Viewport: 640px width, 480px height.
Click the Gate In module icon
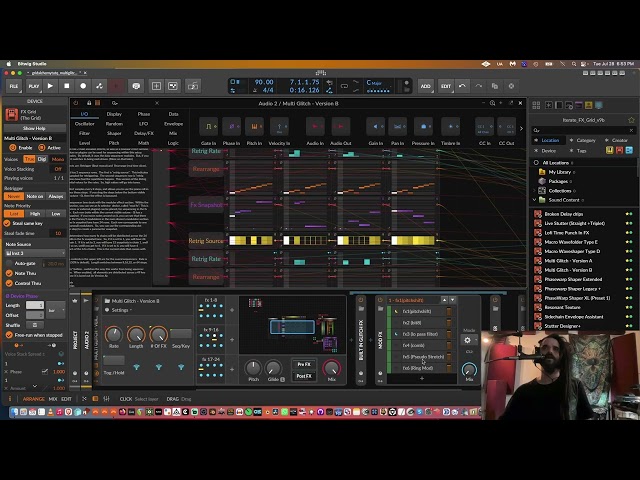(209, 127)
